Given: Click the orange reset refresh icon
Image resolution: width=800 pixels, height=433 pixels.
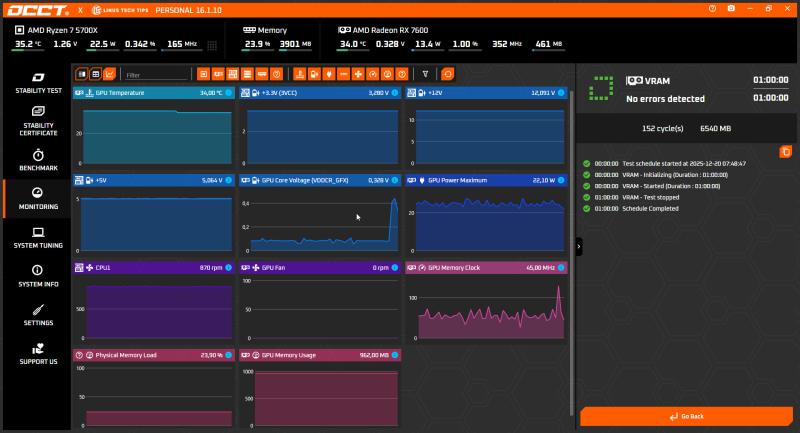Looking at the screenshot, I should 447,74.
